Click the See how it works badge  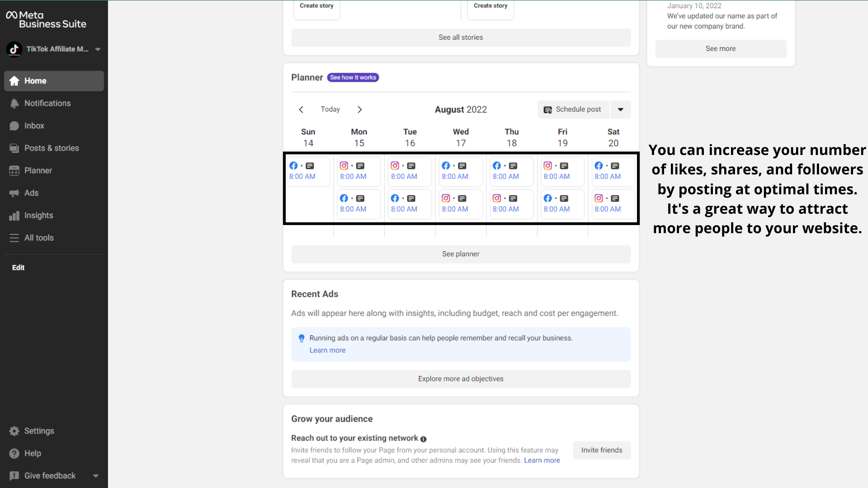click(x=353, y=78)
